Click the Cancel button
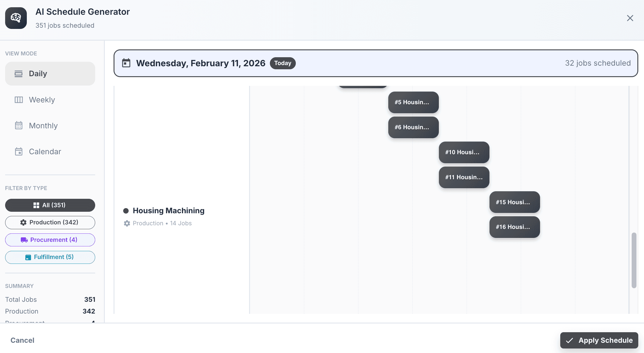The image size is (644, 353). (22, 340)
